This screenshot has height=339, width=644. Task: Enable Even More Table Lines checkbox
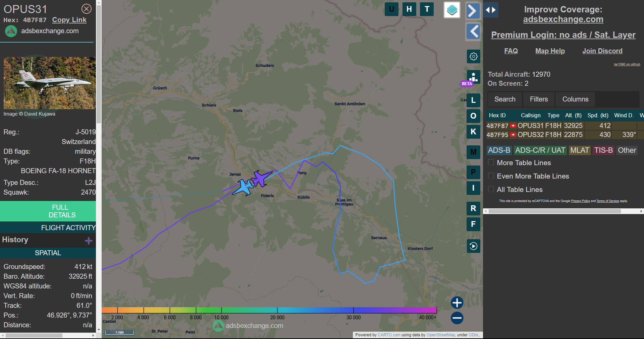491,176
